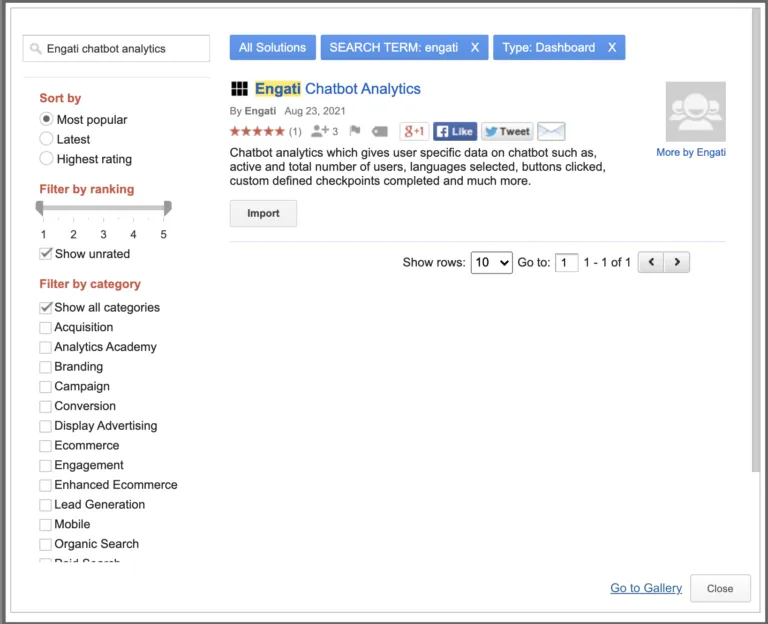Click the '1 - 1 of 1' results text

tap(607, 263)
